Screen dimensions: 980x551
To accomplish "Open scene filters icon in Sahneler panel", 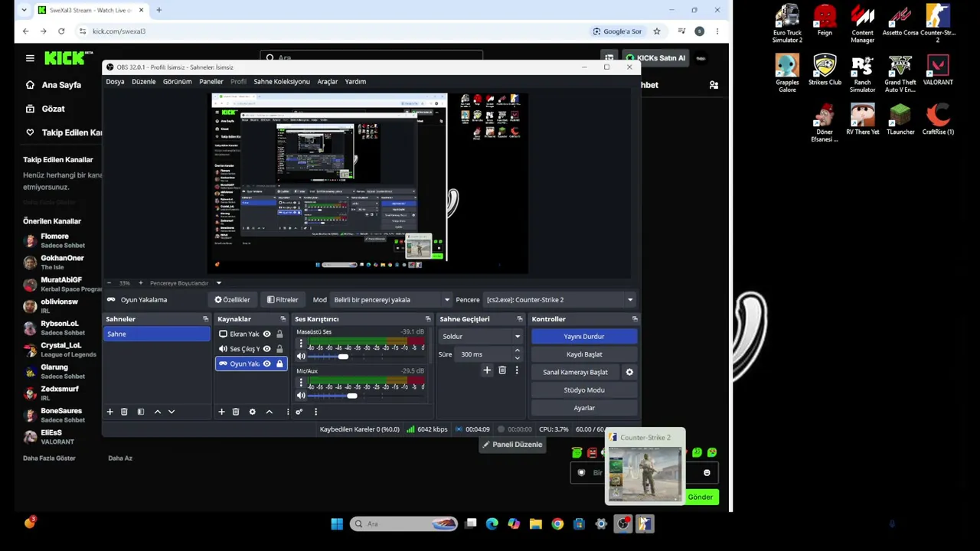I will pyautogui.click(x=141, y=412).
